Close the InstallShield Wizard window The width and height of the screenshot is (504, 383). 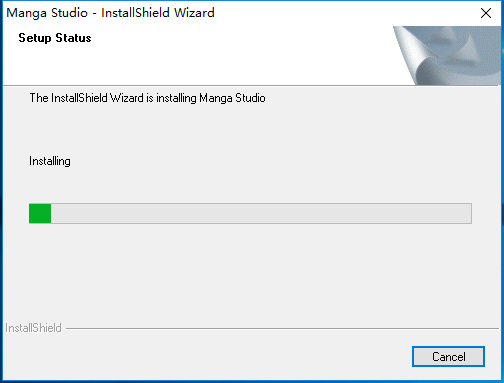click(x=486, y=13)
